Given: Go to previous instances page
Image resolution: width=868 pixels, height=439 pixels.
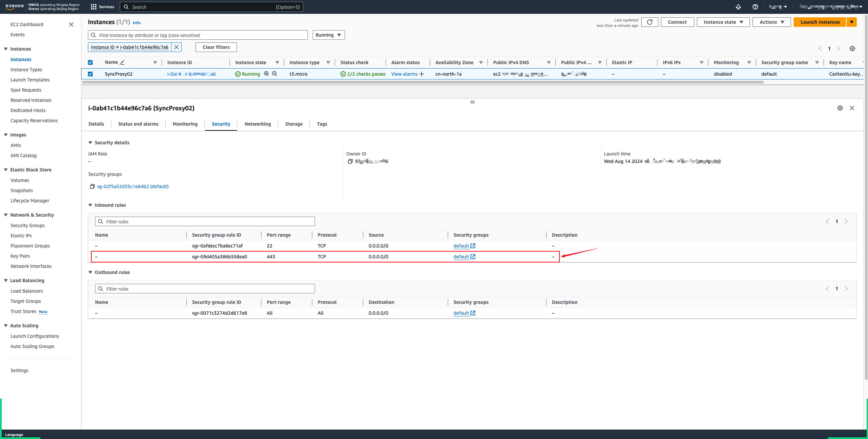Looking at the screenshot, I should 820,49.
